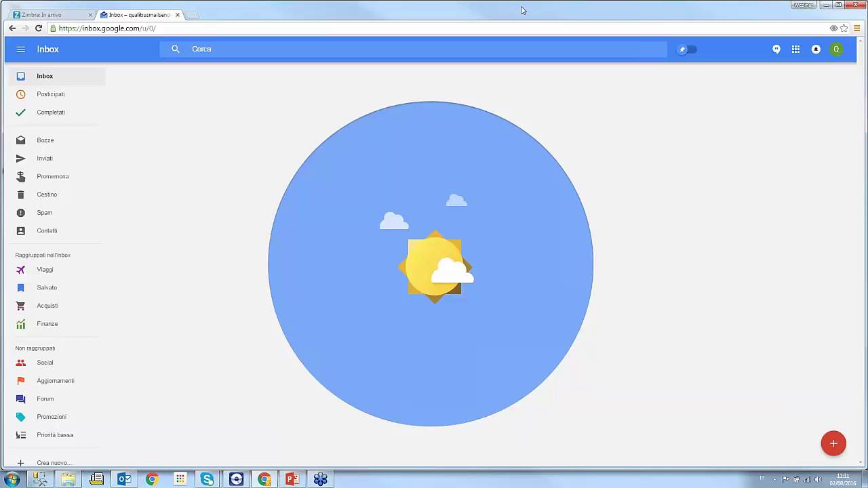Click the Non raggruppati heading
This screenshot has width=868, height=488.
click(35, 348)
